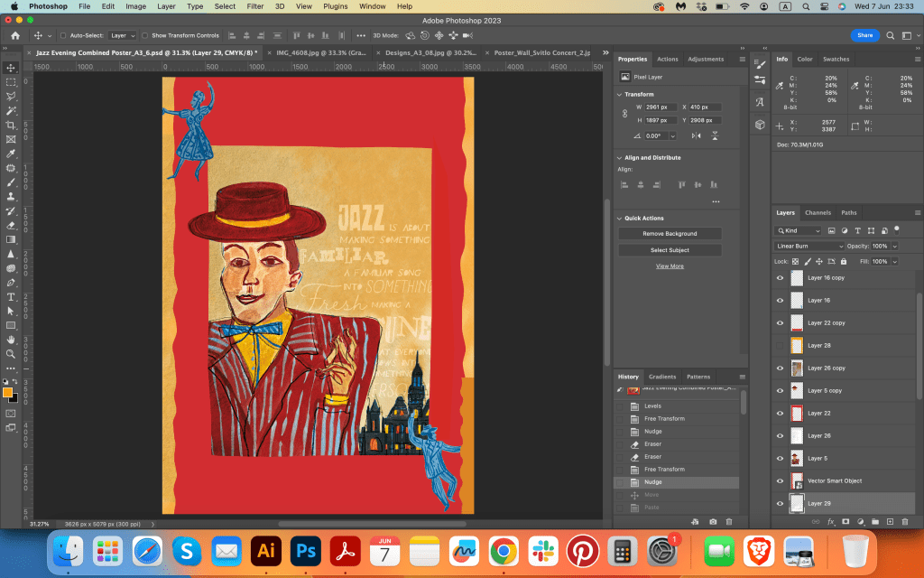This screenshot has height=578, width=924.
Task: Select the Horizontal Type tool
Action: click(11, 296)
